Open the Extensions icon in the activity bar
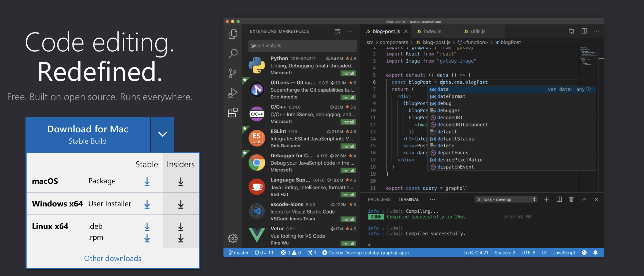The width and height of the screenshot is (644, 276). [x=233, y=112]
